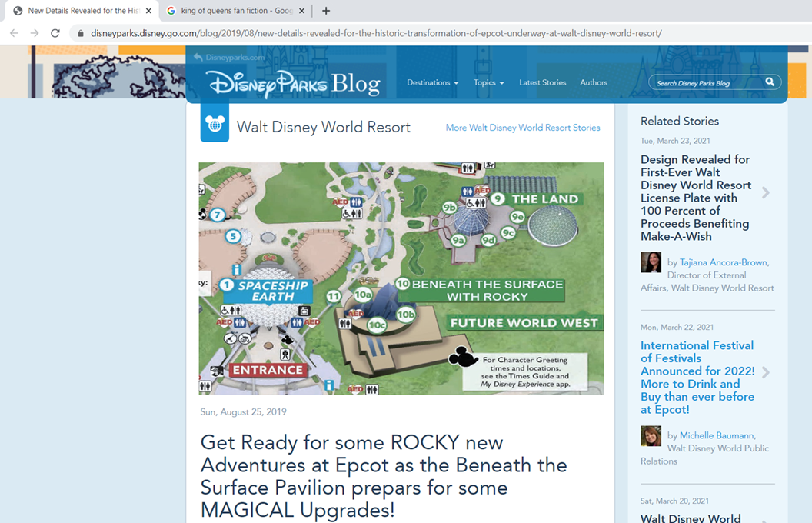
Task: Click the Disney Parks Blog logo
Action: [293, 83]
